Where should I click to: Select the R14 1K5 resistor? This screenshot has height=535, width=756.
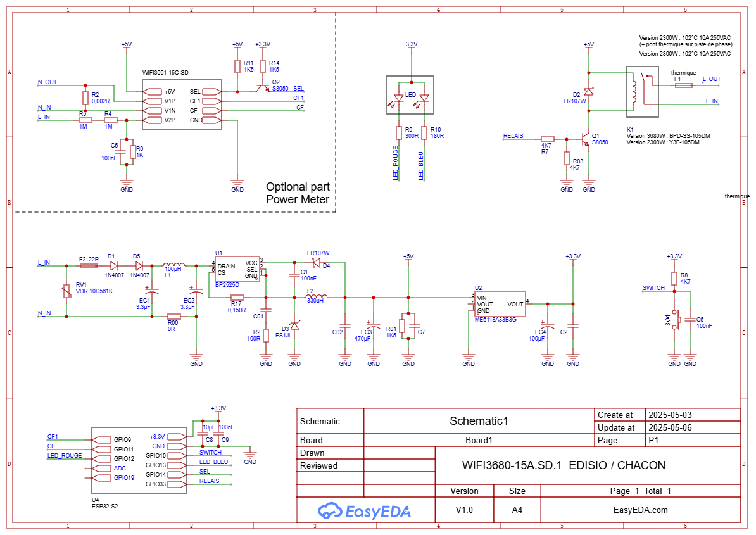pos(263,66)
